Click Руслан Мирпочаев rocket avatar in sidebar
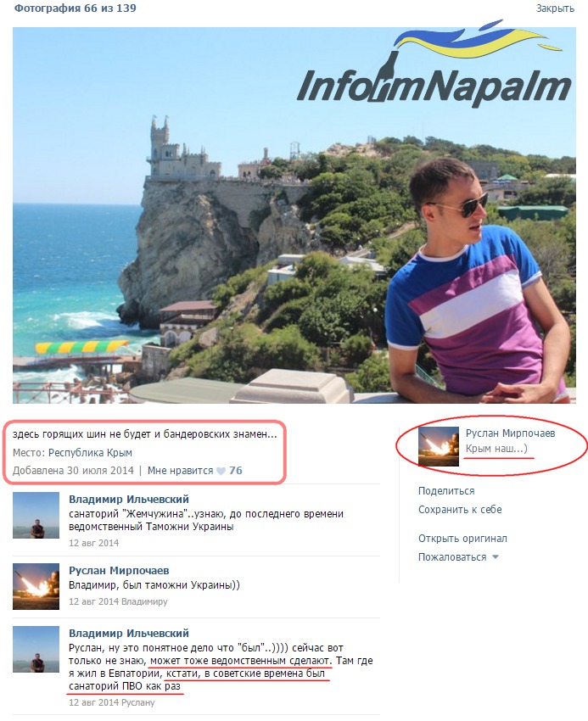Screen dimensions: 588x721 pos(438,446)
